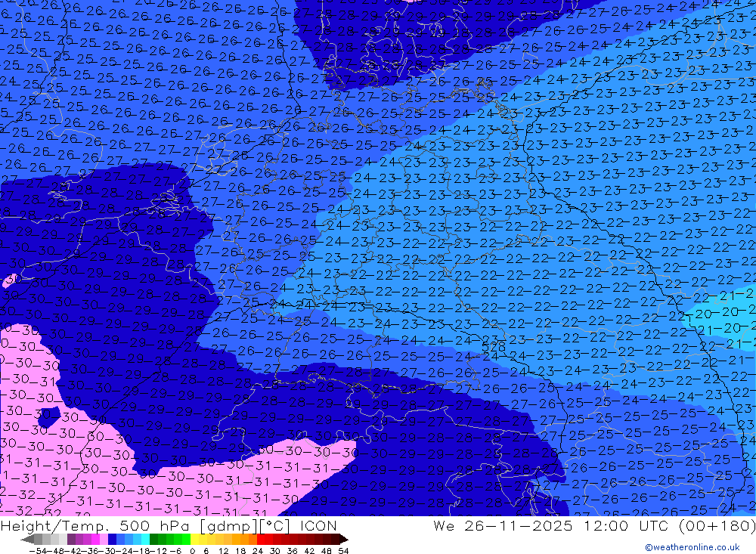Pick the cyan legend swatch near -18
The width and height of the screenshot is (756, 554).
(x=145, y=539)
